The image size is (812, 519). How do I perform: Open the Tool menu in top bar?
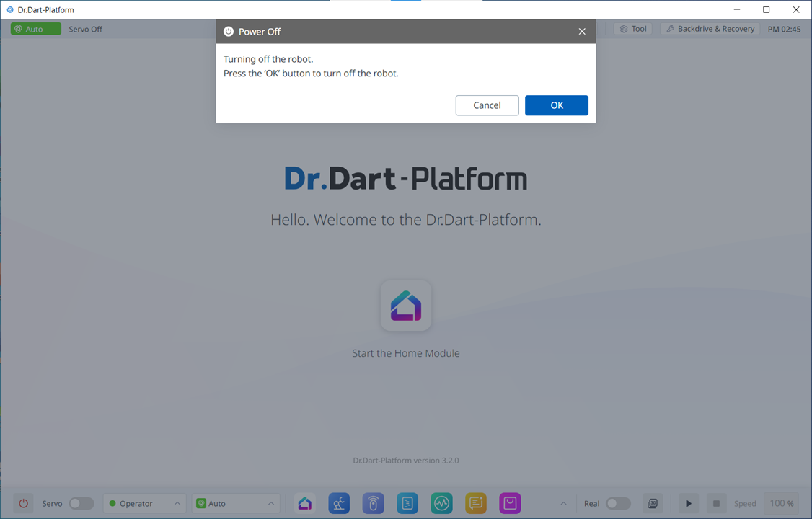click(x=632, y=29)
